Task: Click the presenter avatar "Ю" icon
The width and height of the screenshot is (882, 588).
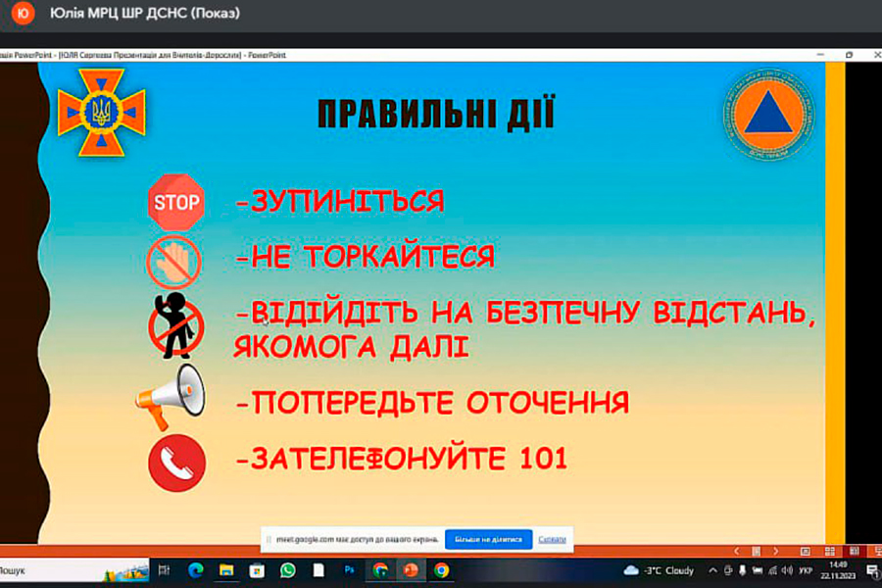Action: [23, 13]
